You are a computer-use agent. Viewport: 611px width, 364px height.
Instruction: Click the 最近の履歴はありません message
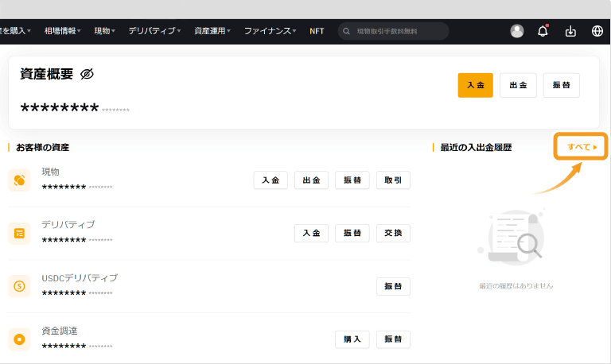point(516,286)
